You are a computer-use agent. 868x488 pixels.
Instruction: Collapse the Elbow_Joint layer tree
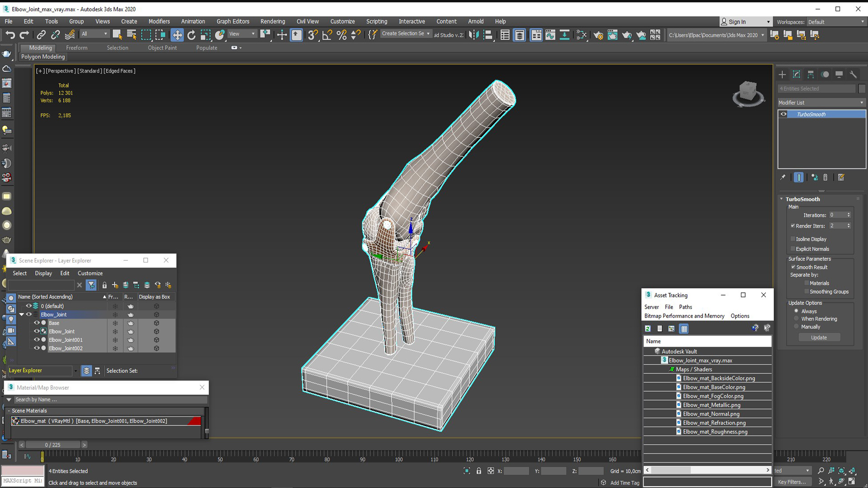(22, 314)
